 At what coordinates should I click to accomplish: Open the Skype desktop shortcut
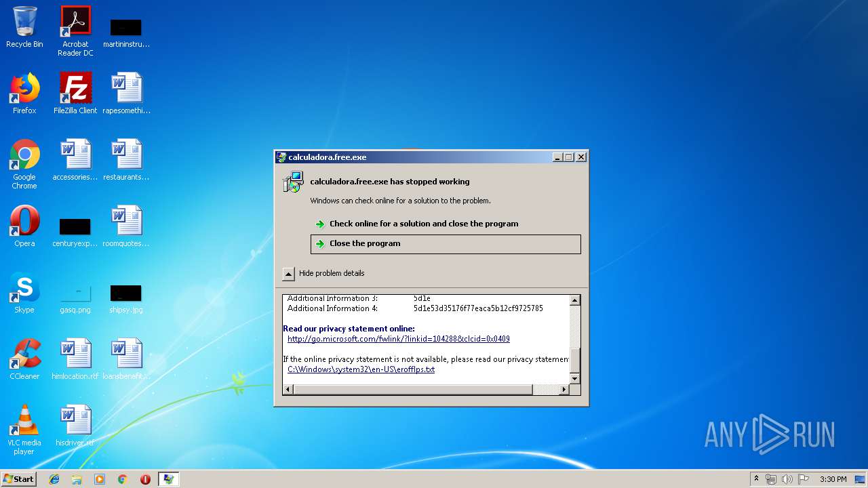click(24, 293)
